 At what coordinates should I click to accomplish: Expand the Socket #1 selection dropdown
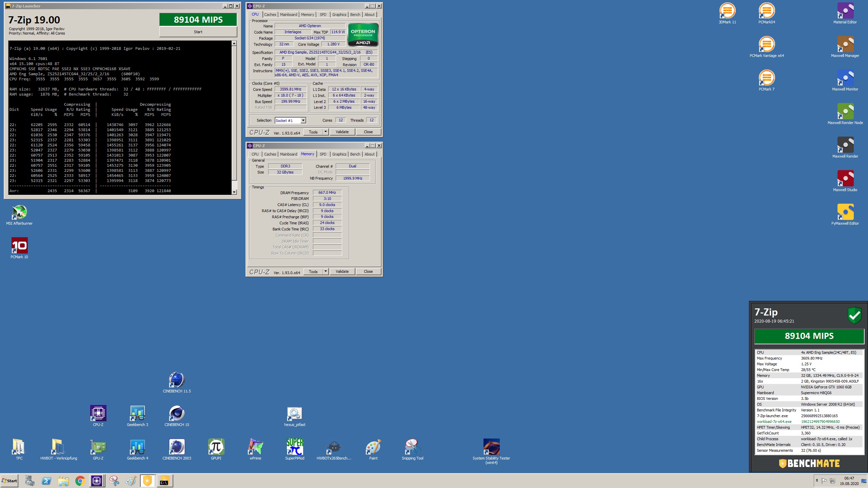303,120
